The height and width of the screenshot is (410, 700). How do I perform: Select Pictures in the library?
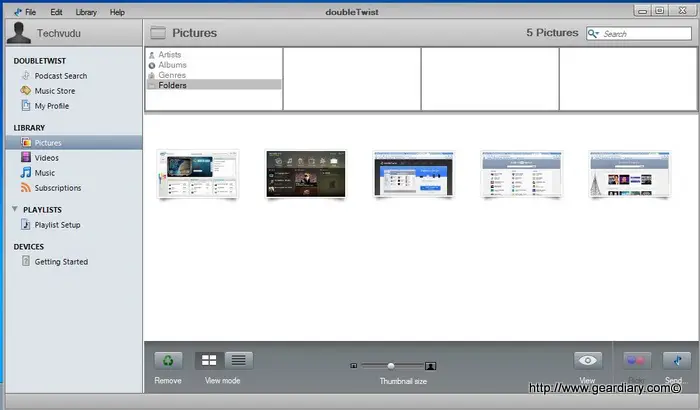pos(74,142)
